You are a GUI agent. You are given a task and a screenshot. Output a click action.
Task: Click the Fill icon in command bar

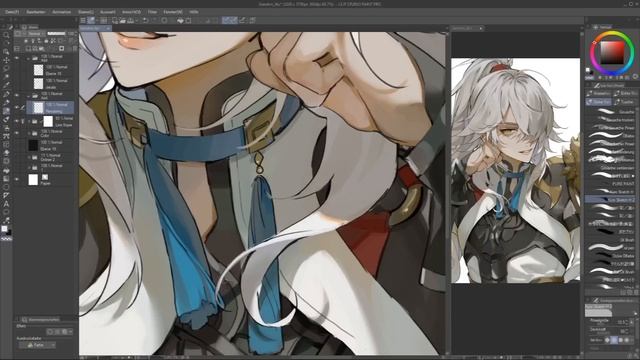pyautogui.click(x=180, y=20)
